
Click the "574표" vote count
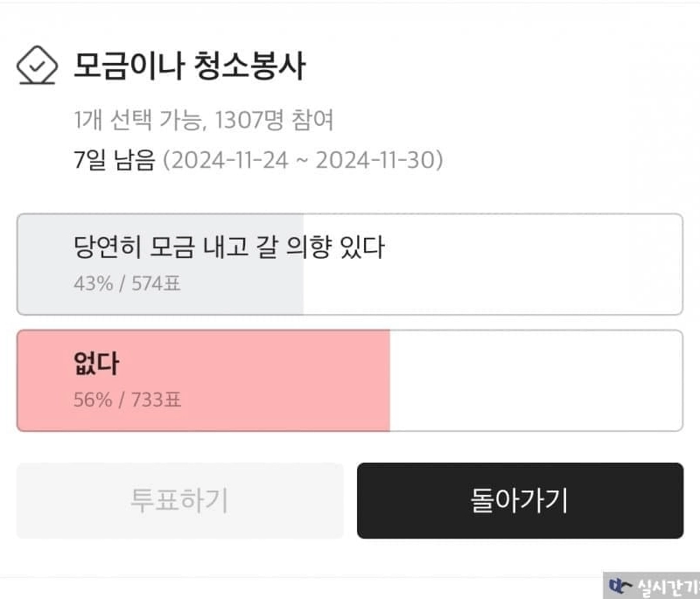pyautogui.click(x=156, y=283)
